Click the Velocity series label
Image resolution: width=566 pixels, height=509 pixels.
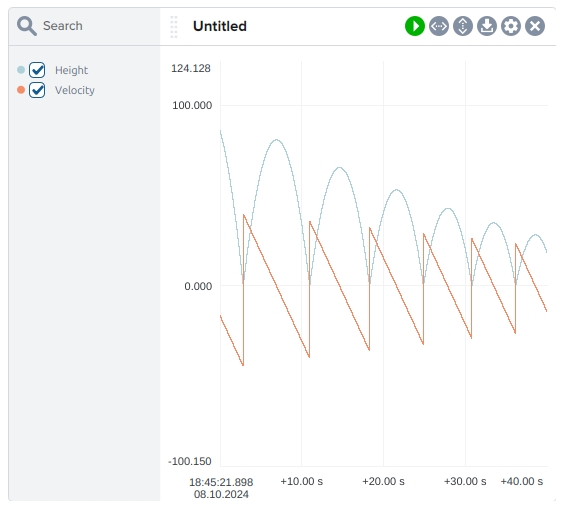pos(75,90)
